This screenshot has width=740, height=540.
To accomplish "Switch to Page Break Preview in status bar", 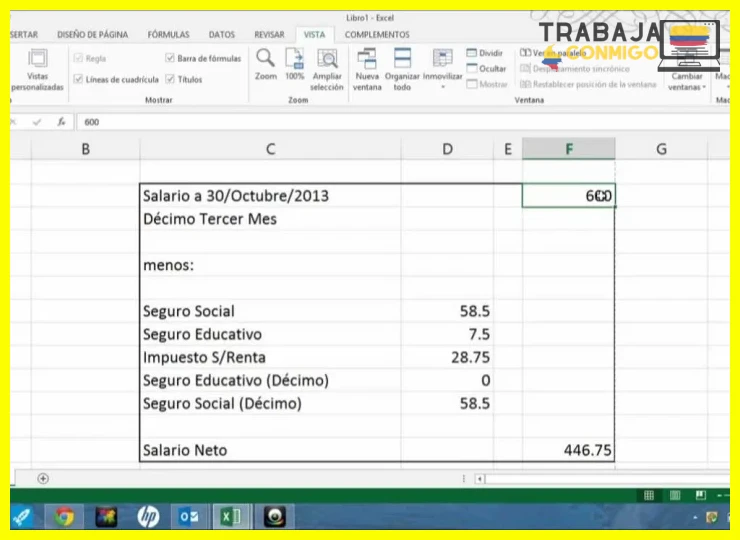I will coord(701,495).
